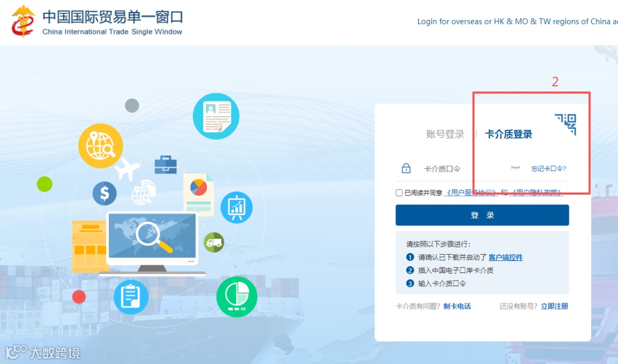Image resolution: width=618 pixels, height=364 pixels.
Task: Click the heading 中国国际贸易单一窗口
Action: click(113, 17)
